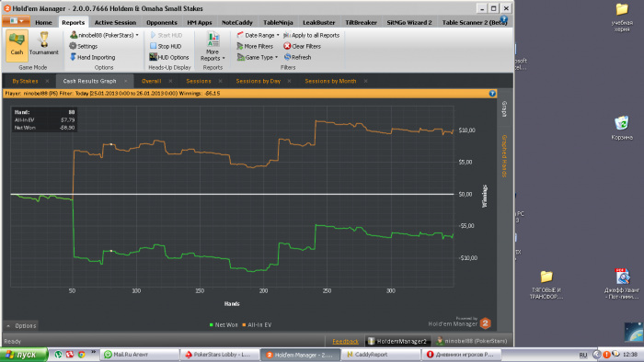Close the By Stakes tab
644x362 pixels.
click(x=47, y=81)
